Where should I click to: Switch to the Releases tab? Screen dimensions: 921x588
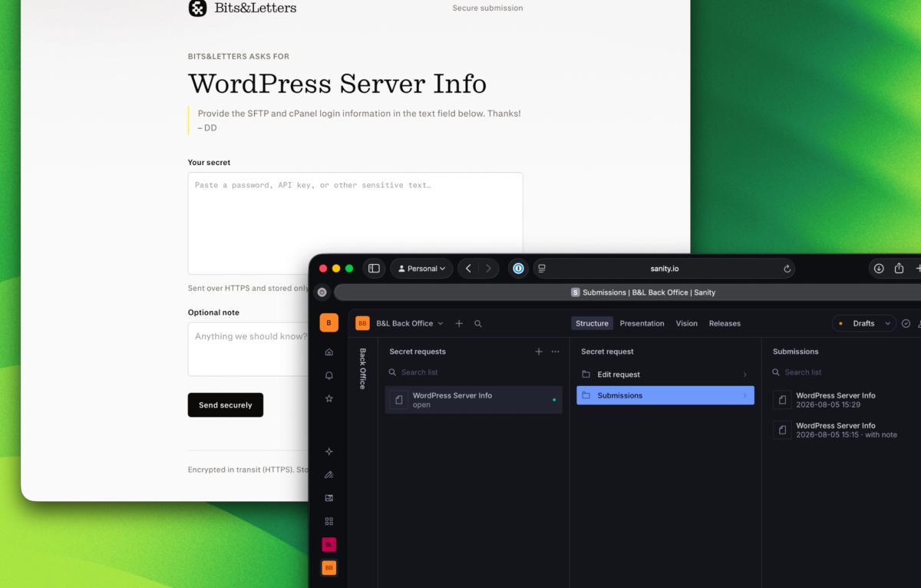(x=725, y=323)
